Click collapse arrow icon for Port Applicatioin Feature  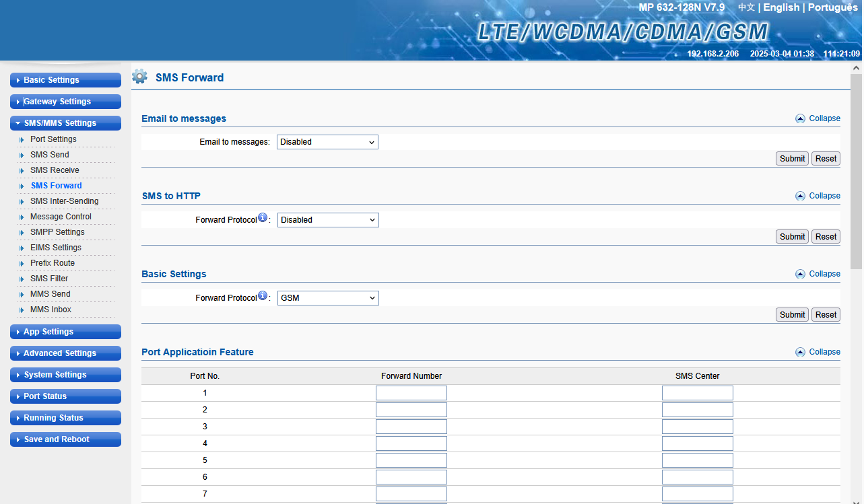pyautogui.click(x=800, y=352)
